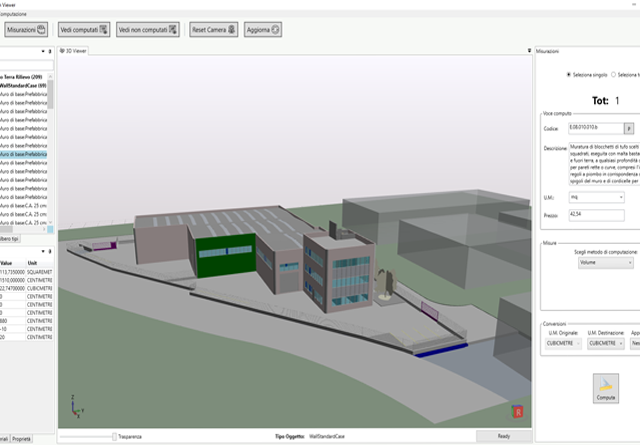The height and width of the screenshot is (445, 640).
Task: Click the -10 value cell
Action: [x=13, y=329]
